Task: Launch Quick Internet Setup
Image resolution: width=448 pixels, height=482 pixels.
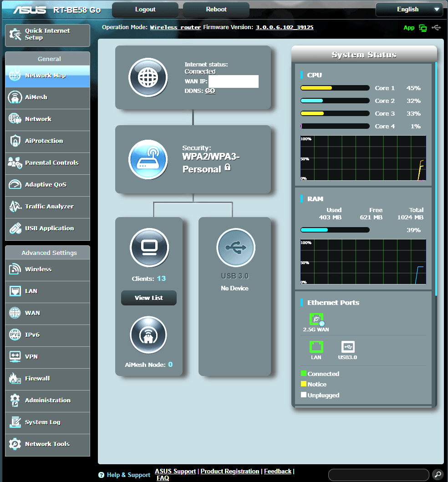Action: tap(47, 35)
